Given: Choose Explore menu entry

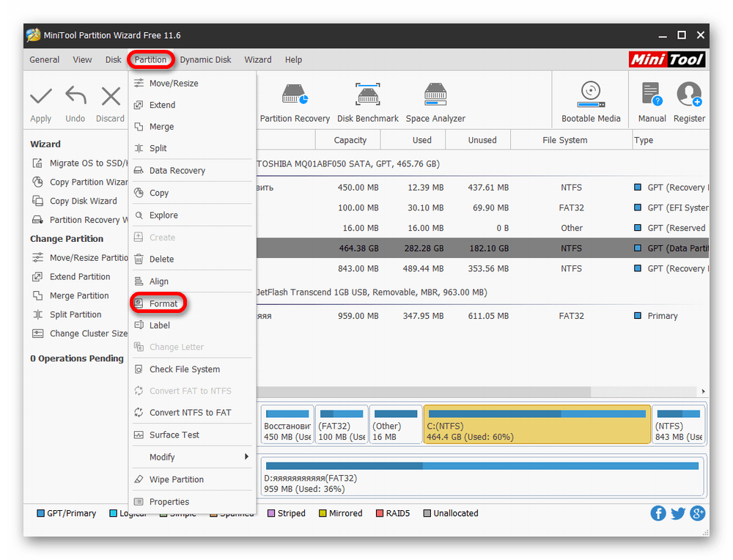Looking at the screenshot, I should 192,215.
